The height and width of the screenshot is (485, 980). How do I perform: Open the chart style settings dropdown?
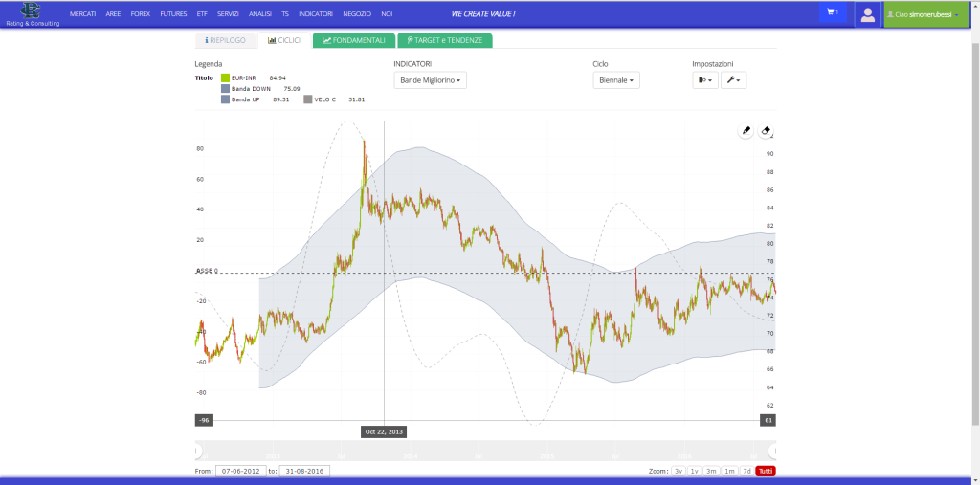704,80
